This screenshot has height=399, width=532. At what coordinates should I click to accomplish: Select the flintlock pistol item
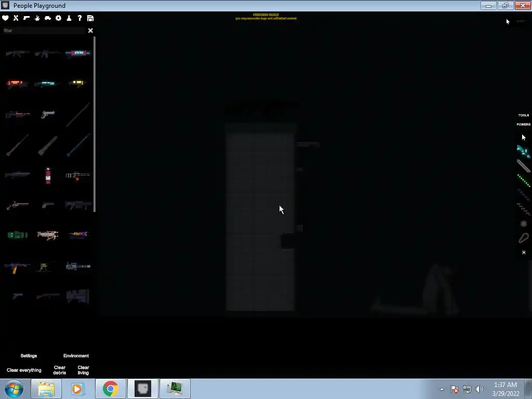tap(18, 205)
